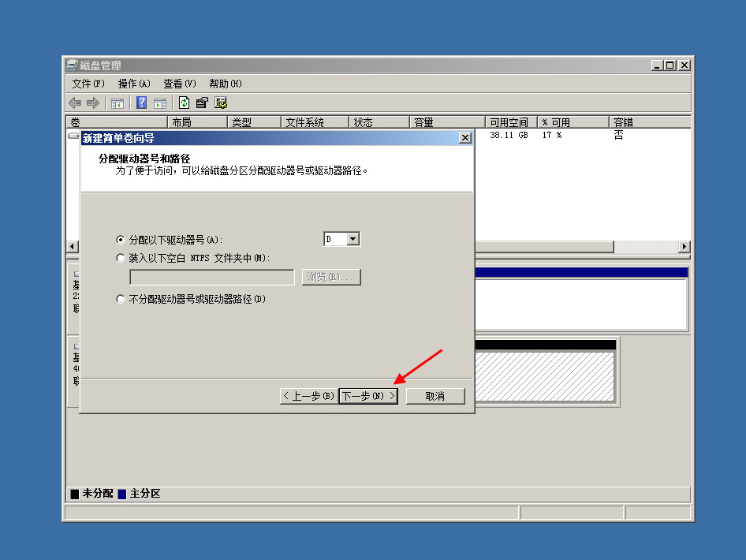The height and width of the screenshot is (560, 746).
Task: Open the 帮助 menu
Action: pos(225,84)
